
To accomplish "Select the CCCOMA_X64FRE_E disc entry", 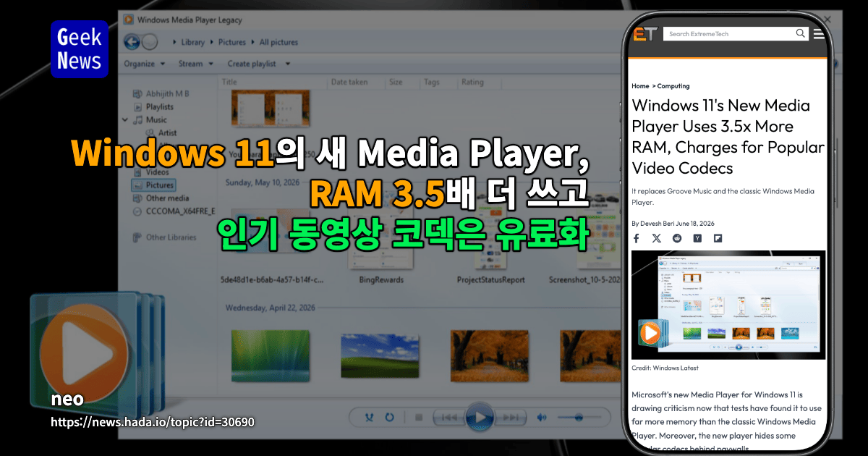I will (174, 211).
